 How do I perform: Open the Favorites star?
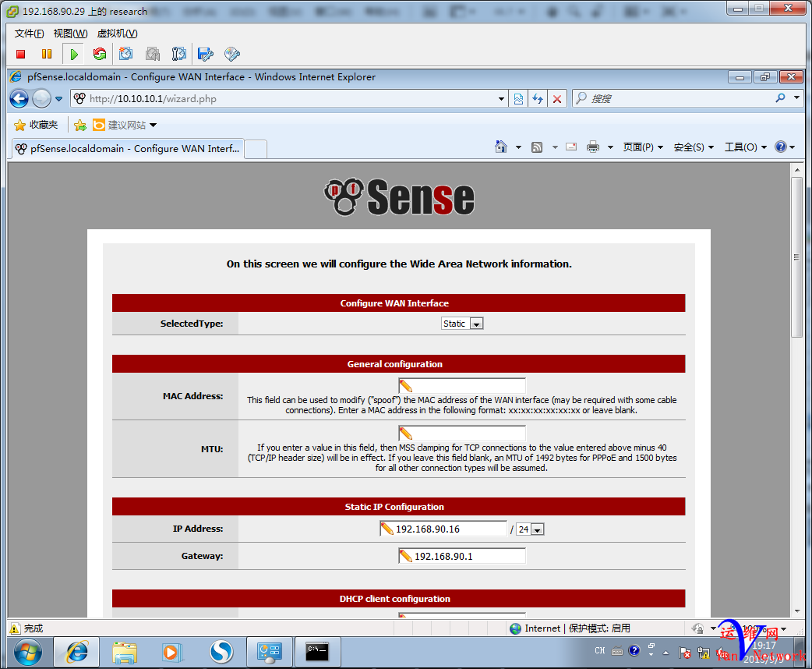(x=19, y=125)
